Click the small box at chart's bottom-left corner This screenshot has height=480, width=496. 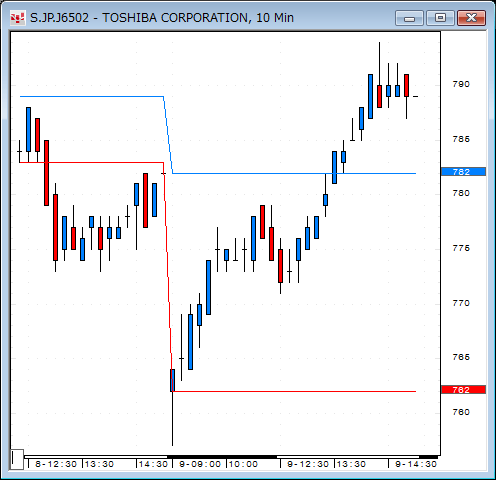point(17,459)
